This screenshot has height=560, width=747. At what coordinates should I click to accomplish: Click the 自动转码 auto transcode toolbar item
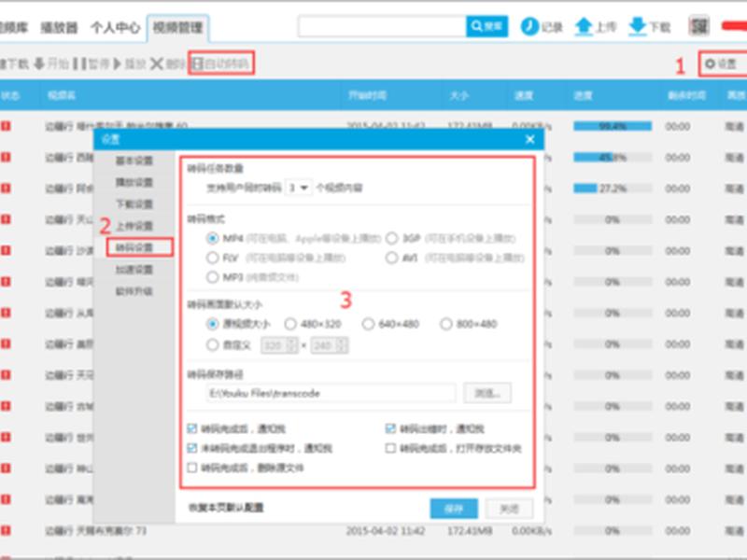[x=221, y=63]
